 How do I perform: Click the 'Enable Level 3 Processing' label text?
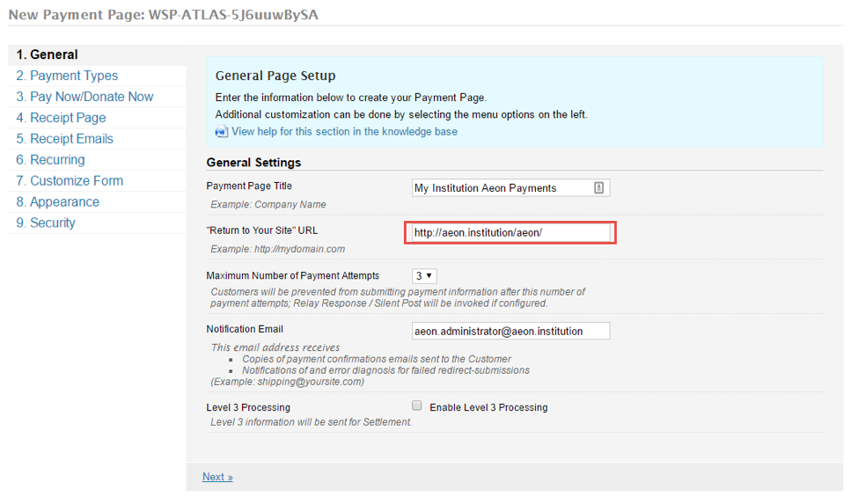tap(488, 407)
